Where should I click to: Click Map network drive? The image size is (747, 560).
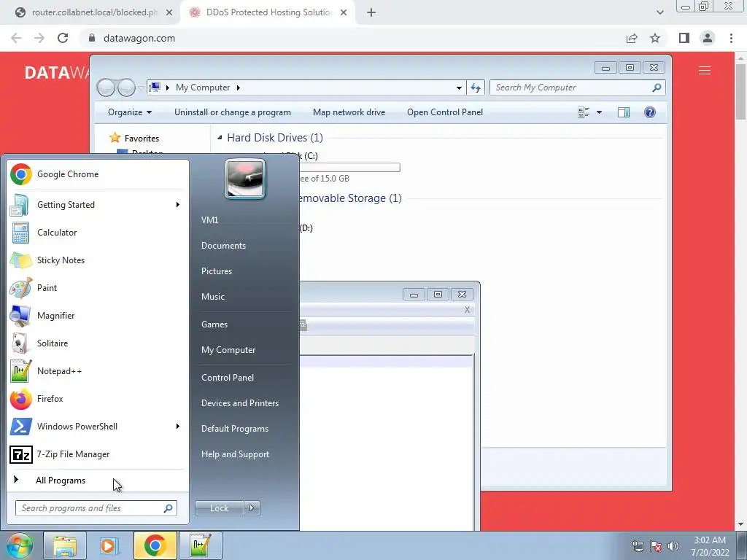tap(349, 112)
